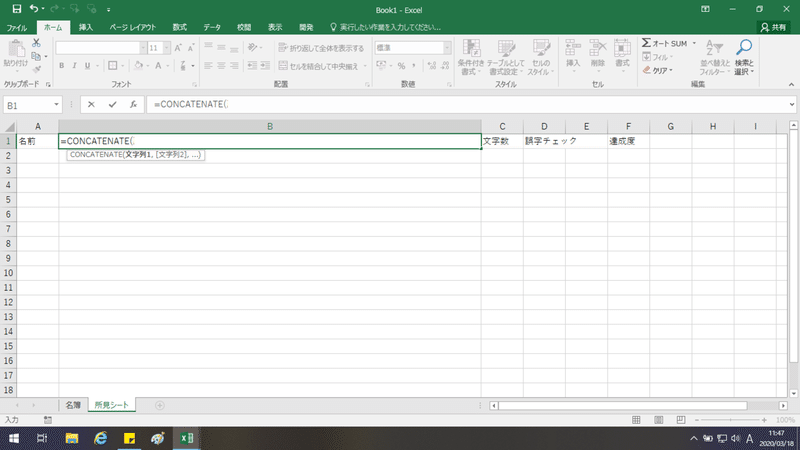Click the zoom slider in status bar

pos(730,420)
